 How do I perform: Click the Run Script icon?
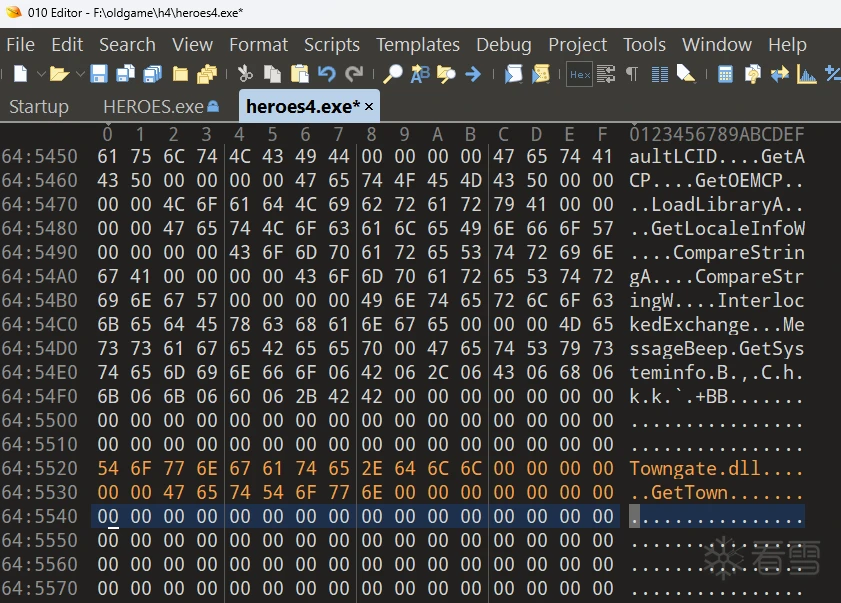(513, 73)
